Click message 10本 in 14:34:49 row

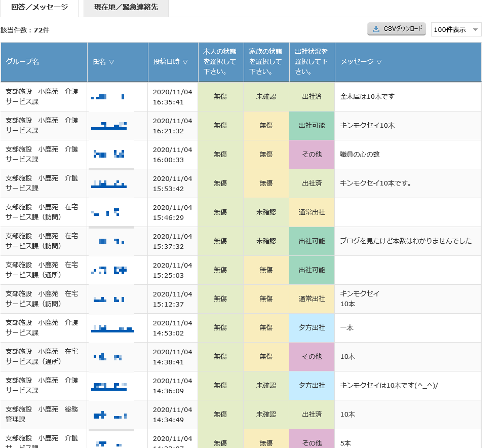coord(347,414)
